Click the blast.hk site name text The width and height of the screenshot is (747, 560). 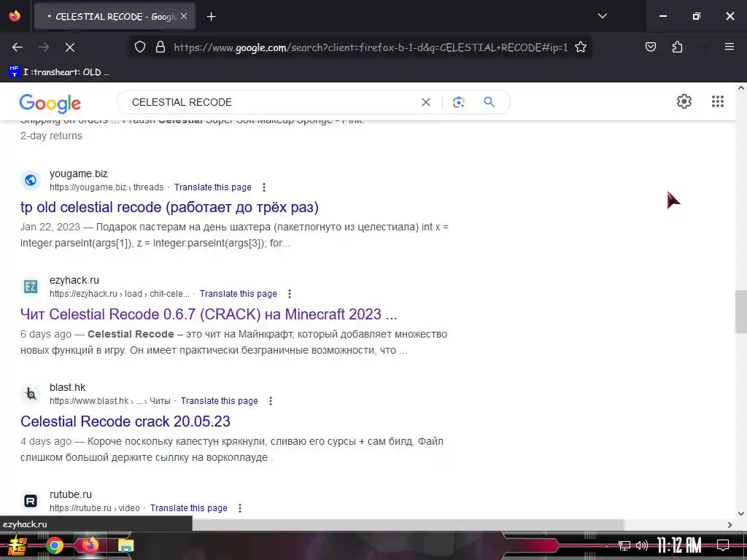pyautogui.click(x=68, y=388)
